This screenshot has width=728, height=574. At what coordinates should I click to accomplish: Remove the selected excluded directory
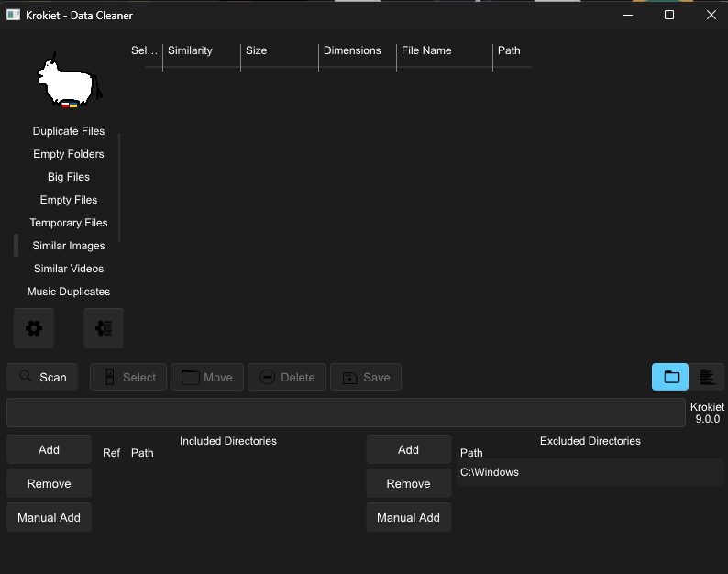(408, 483)
